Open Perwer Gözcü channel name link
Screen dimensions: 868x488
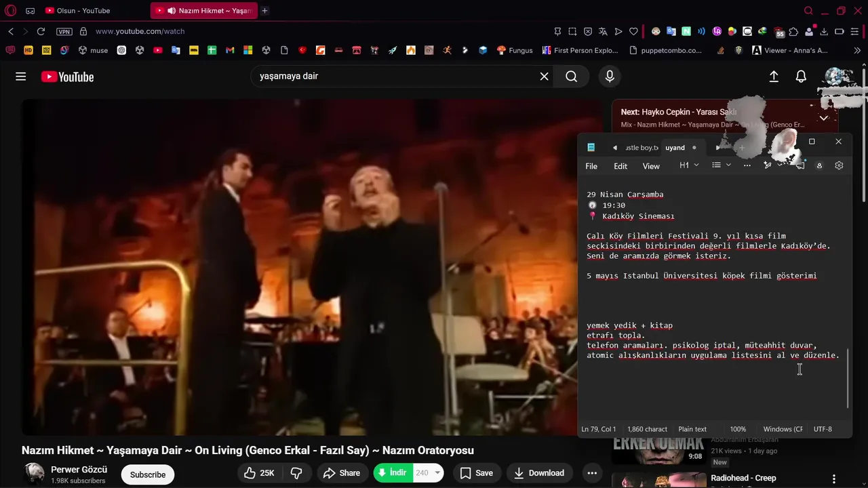79,470
